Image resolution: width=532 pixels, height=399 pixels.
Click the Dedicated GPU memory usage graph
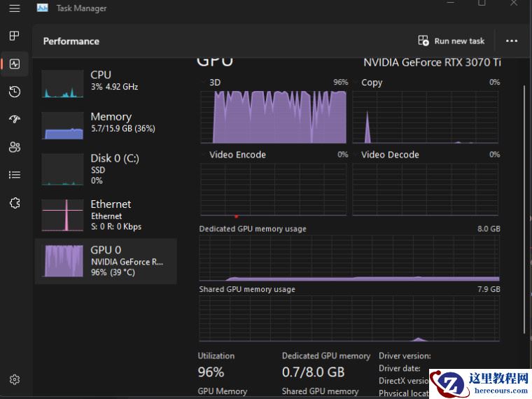point(349,258)
